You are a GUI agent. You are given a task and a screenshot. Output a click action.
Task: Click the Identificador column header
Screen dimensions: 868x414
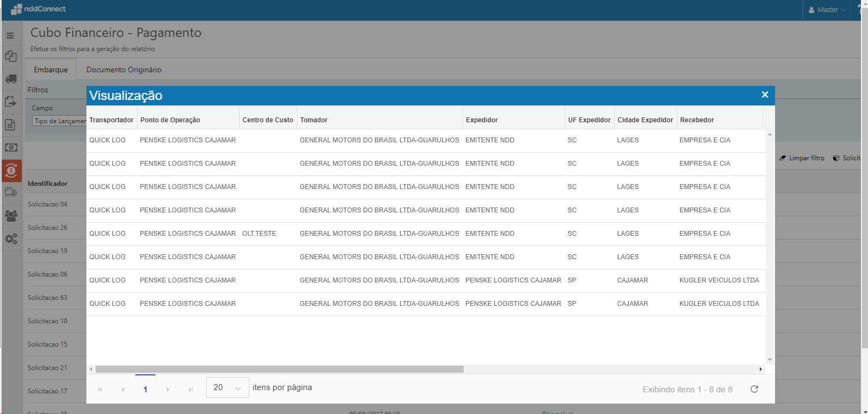(48, 184)
